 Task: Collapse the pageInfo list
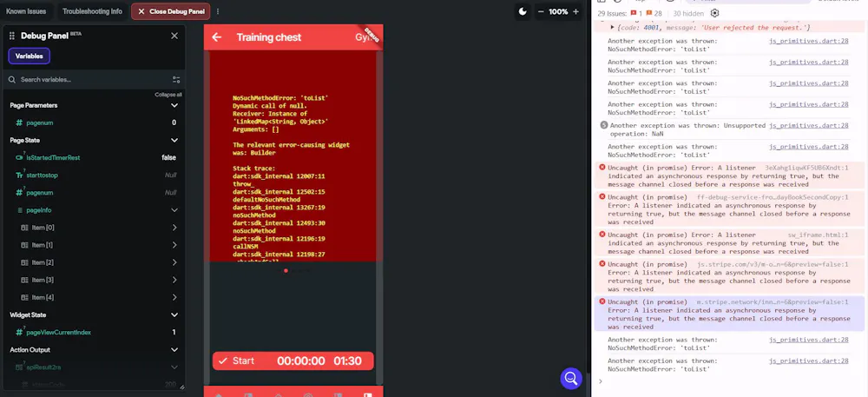point(174,210)
